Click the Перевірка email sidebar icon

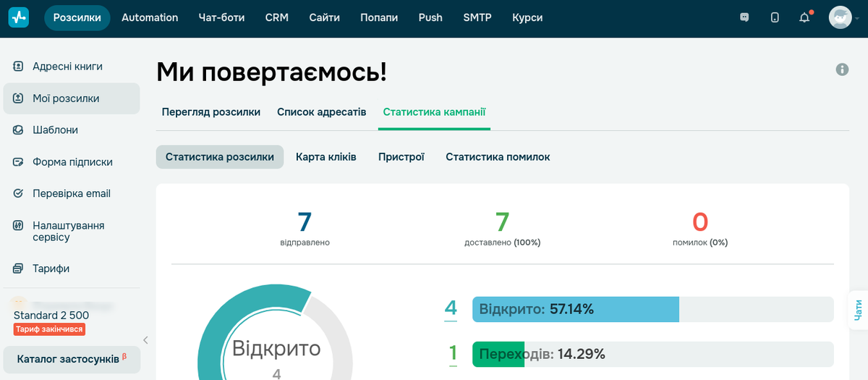19,194
